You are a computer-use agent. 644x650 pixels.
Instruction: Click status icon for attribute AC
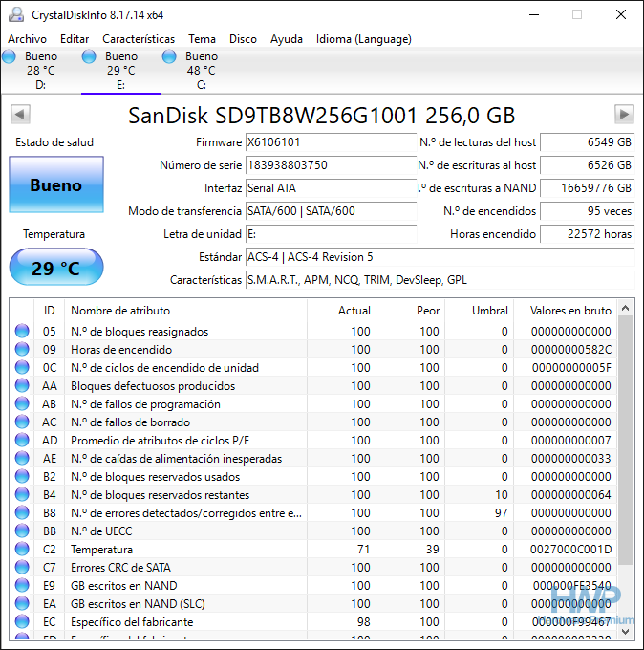[22, 422]
